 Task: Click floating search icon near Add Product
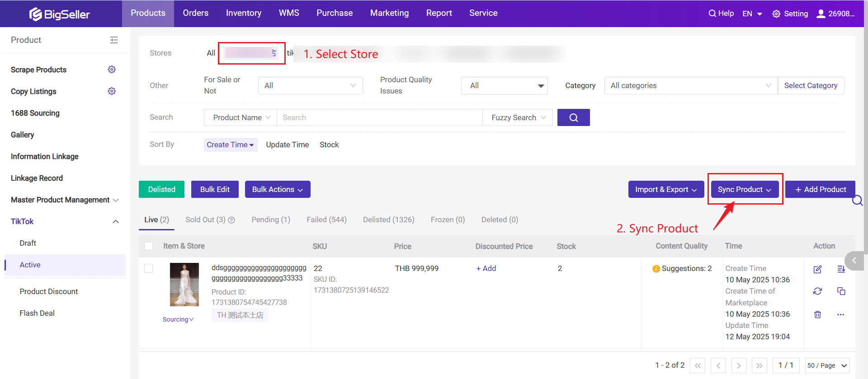(857, 201)
